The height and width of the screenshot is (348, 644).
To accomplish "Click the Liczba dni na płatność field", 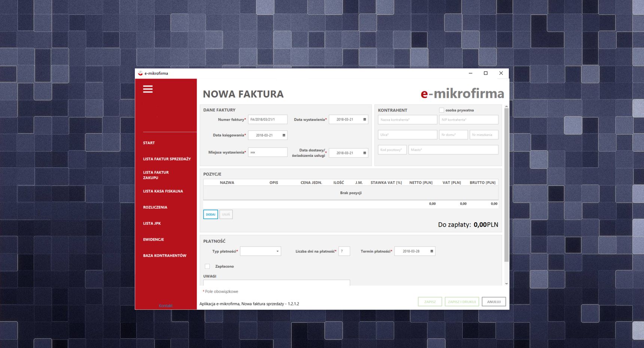I will [x=344, y=251].
